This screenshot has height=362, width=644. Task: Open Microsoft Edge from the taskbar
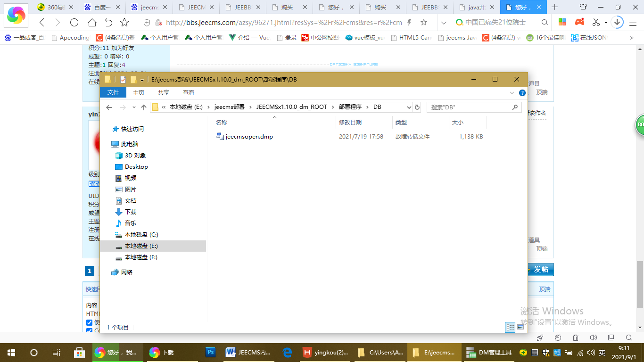click(x=287, y=352)
